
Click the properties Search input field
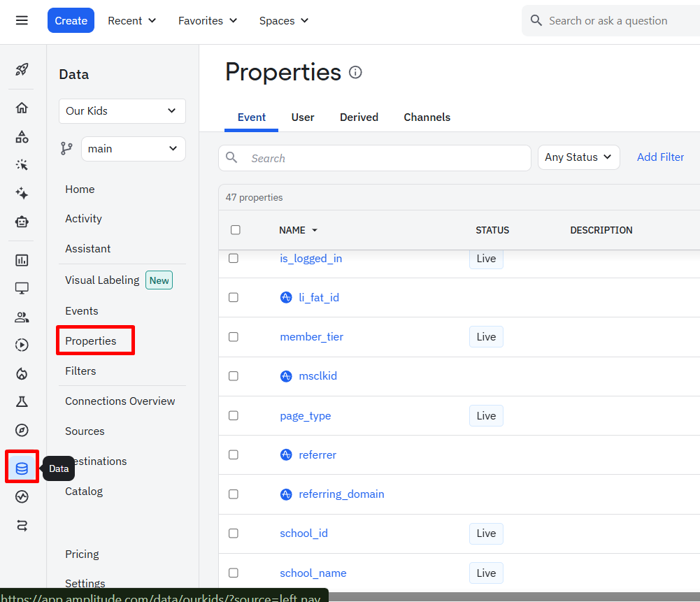point(385,158)
